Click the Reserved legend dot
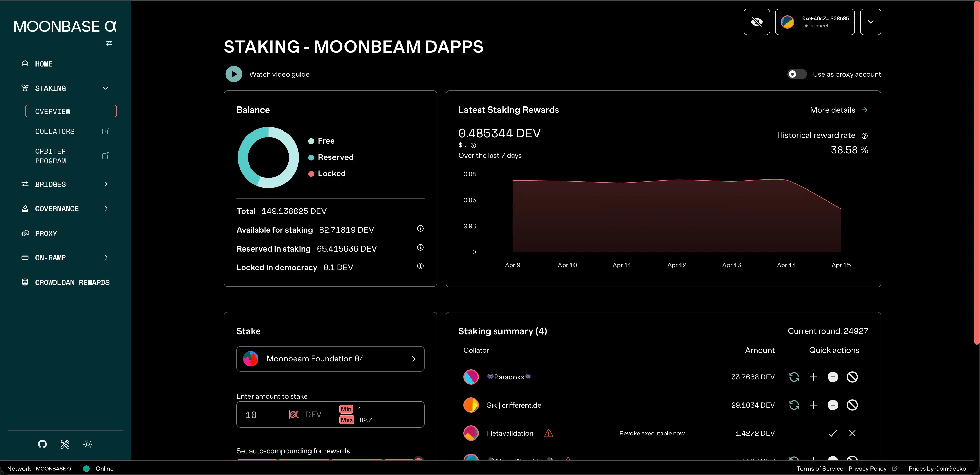The width and height of the screenshot is (980, 475). click(x=311, y=158)
